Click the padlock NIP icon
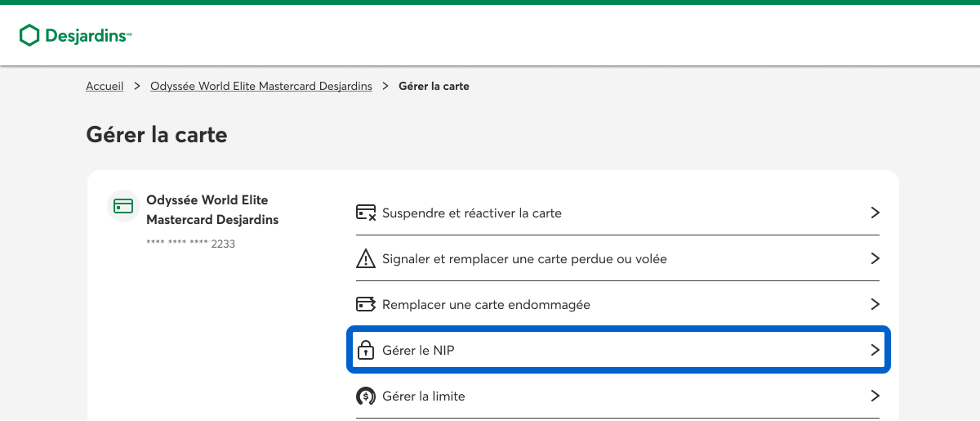 [366, 351]
